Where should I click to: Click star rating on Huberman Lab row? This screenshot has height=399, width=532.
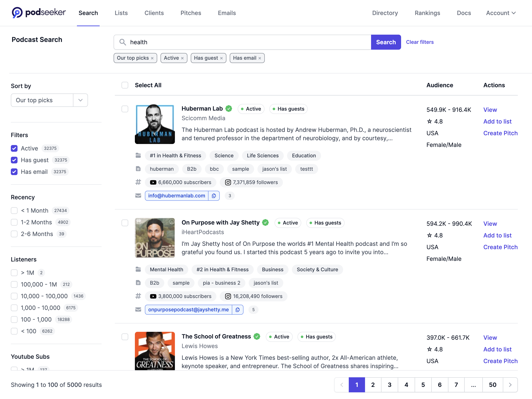pos(434,121)
